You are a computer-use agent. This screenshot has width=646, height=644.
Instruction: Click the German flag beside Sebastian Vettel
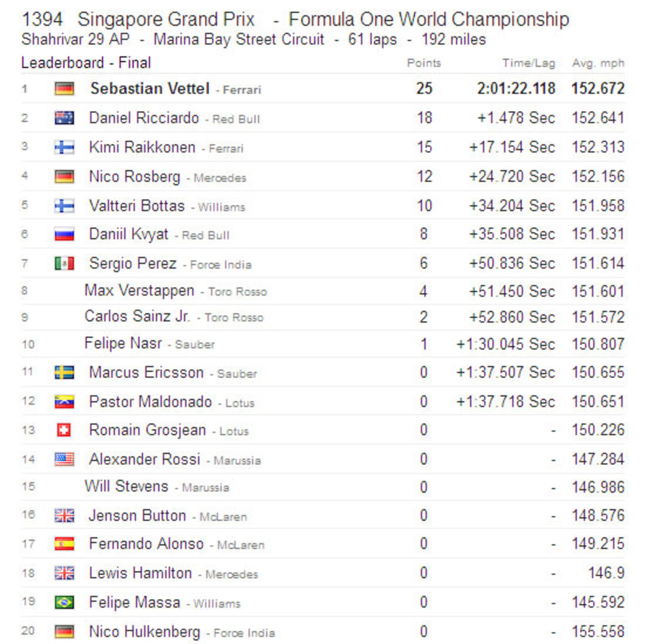point(64,89)
